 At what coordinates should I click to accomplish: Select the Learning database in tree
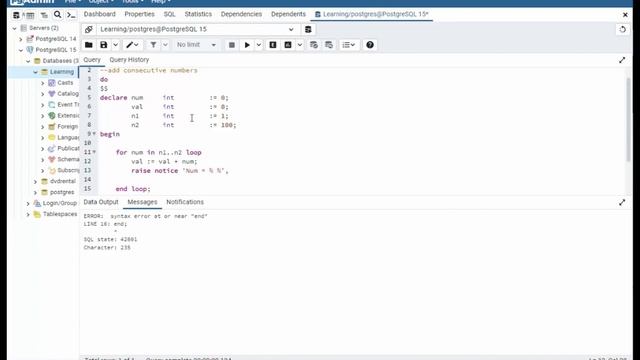(x=62, y=72)
